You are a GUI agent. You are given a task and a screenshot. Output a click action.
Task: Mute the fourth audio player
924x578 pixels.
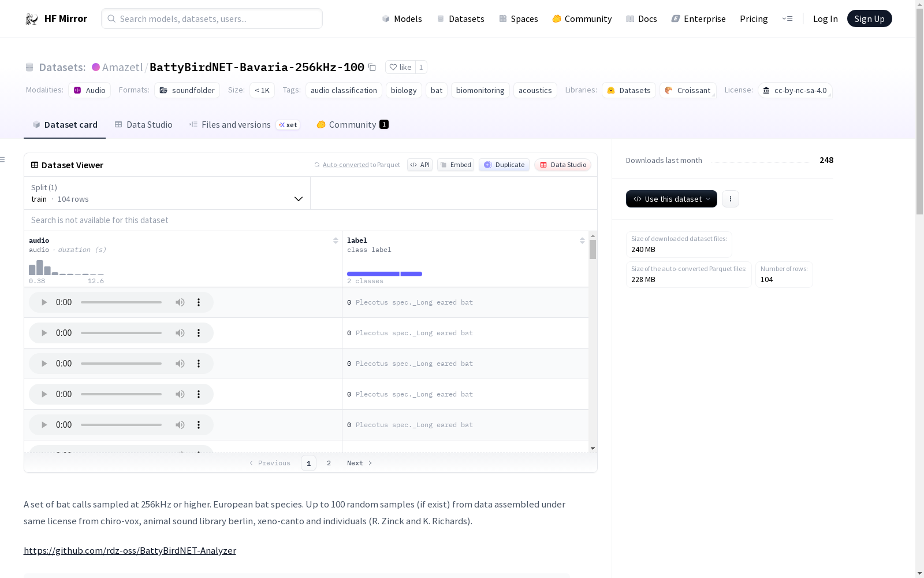(x=180, y=394)
